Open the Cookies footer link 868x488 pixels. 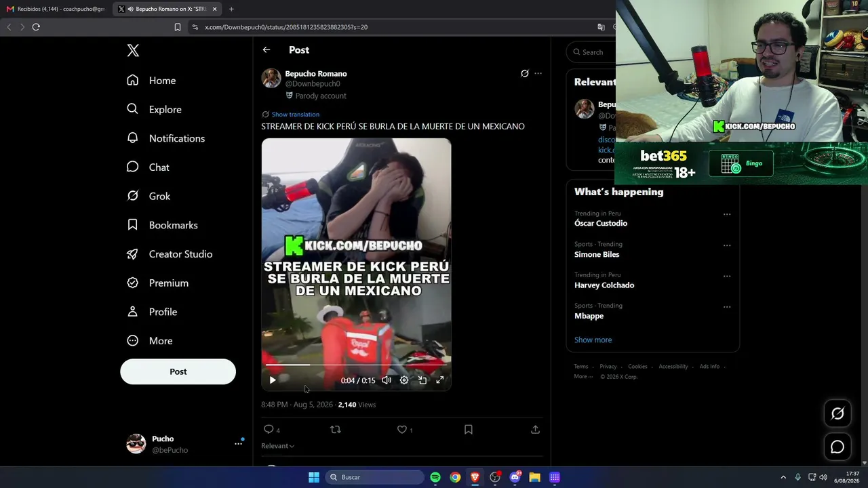point(637,367)
